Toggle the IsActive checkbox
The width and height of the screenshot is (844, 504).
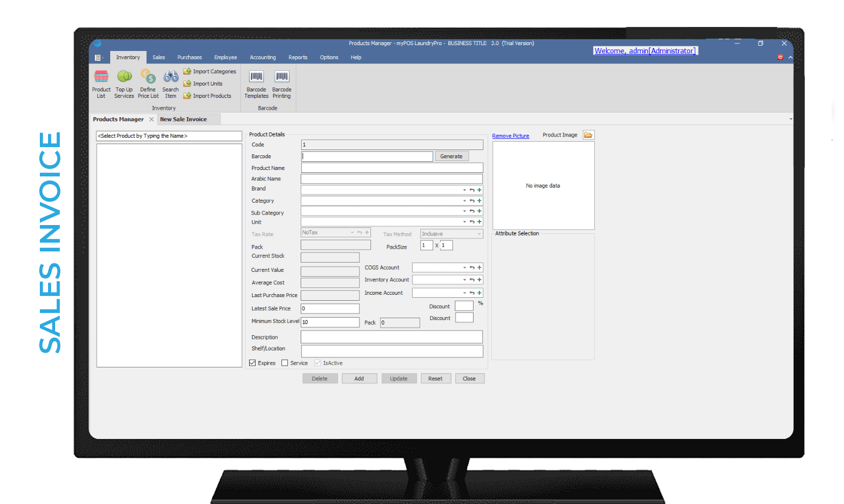point(318,363)
